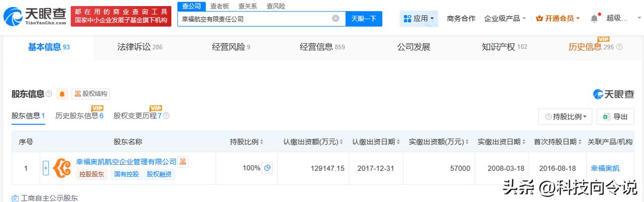Click the 工商自主公示股东 document icon
This screenshot has width=644, height=202.
[x=15, y=198]
